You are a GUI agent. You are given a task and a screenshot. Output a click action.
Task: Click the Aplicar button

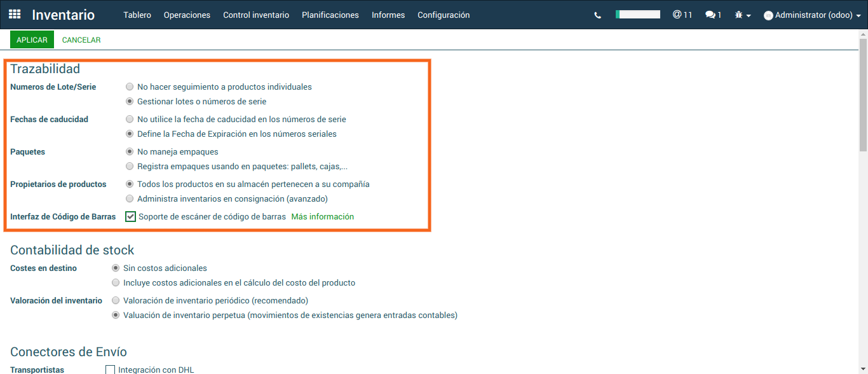coord(32,40)
